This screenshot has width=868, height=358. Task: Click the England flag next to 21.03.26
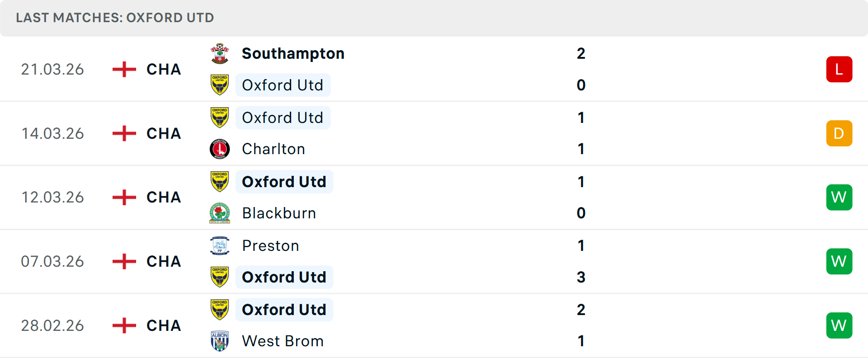coord(123,69)
